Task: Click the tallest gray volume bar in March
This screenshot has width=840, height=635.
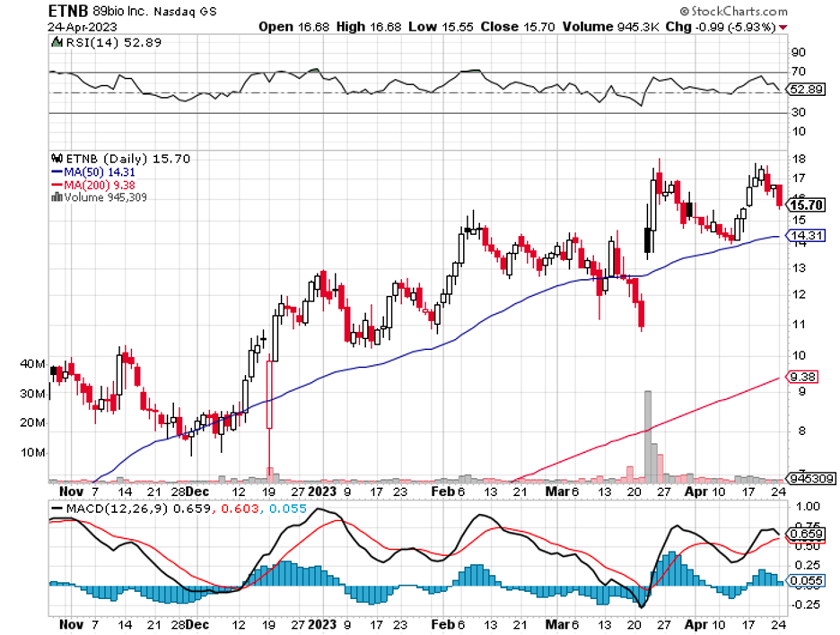Action: (x=648, y=437)
